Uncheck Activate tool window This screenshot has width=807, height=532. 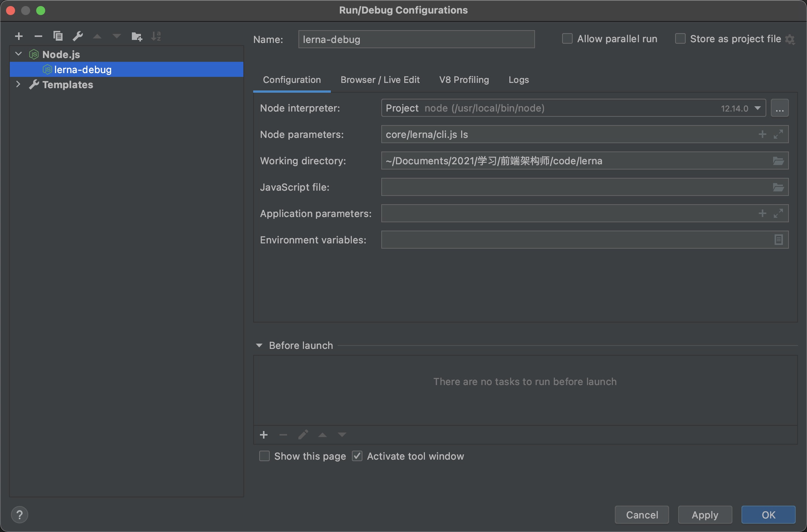coord(357,456)
